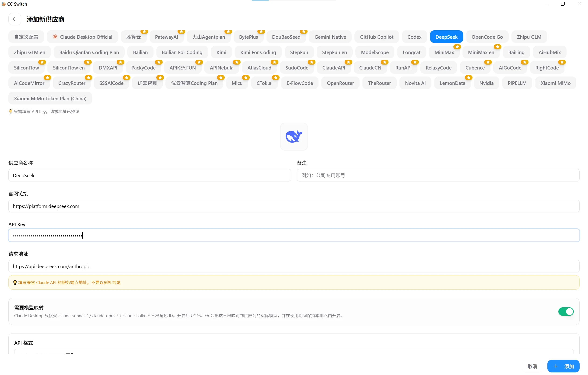Toggle the model mapping switch off
The image size is (588, 375).
coord(566,311)
